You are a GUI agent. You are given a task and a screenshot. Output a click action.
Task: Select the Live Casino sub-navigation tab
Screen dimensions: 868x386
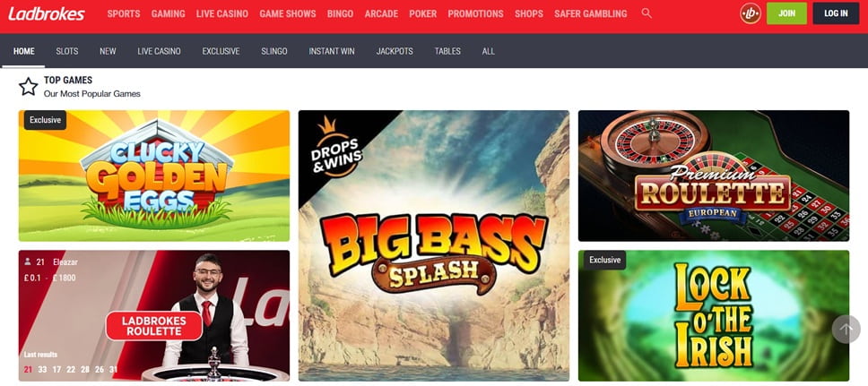tap(159, 51)
